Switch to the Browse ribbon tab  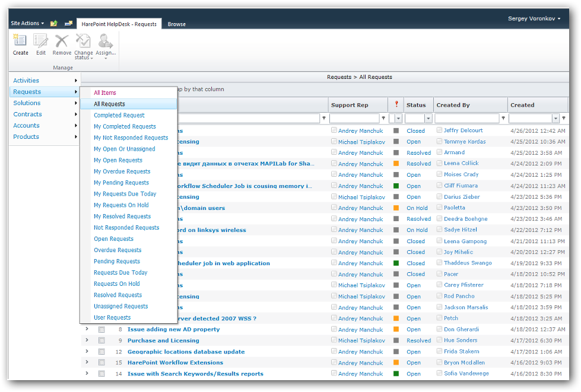coord(176,24)
